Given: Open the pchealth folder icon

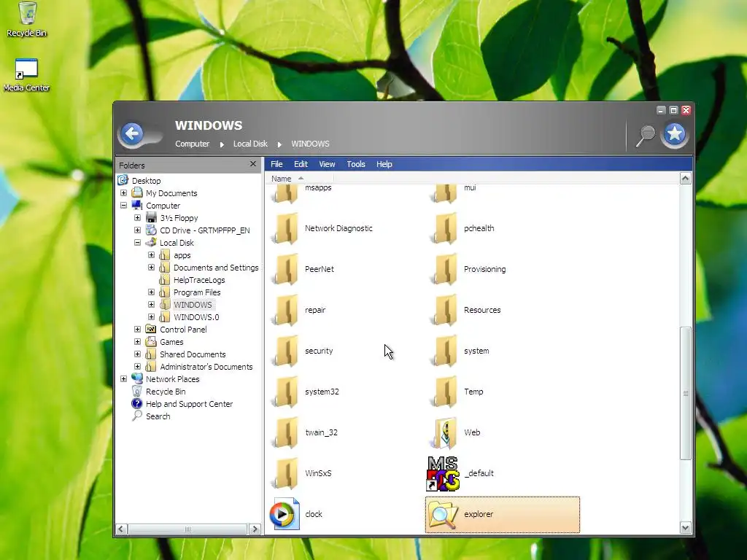Looking at the screenshot, I should (x=445, y=228).
